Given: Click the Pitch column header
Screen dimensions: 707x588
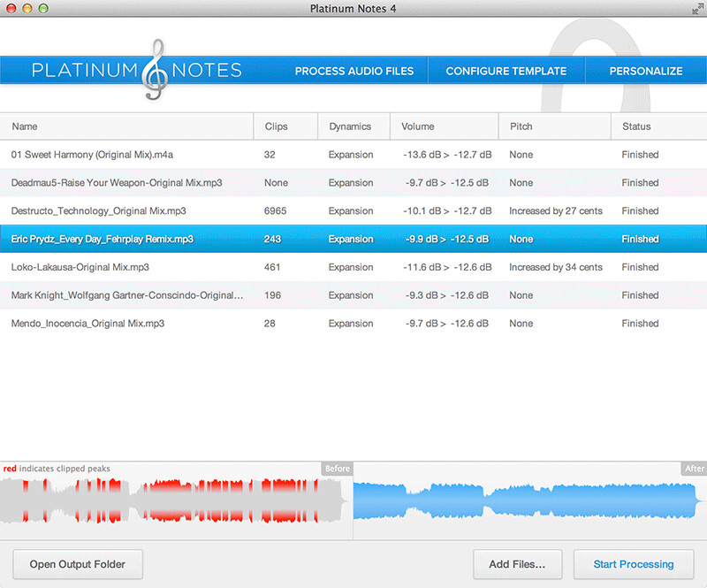Looking at the screenshot, I should [x=521, y=126].
